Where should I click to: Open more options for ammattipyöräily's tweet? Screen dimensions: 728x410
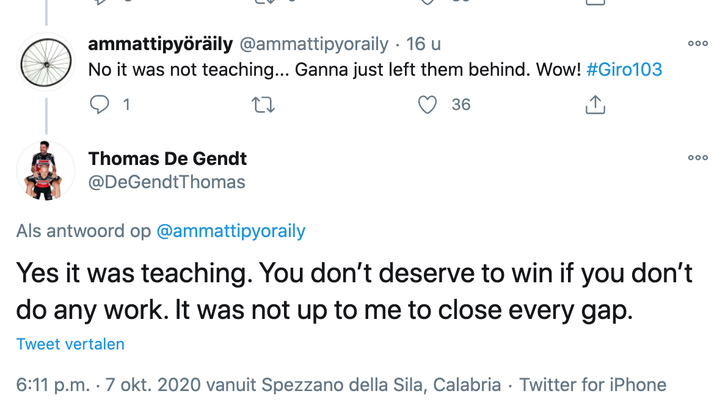[x=697, y=44]
